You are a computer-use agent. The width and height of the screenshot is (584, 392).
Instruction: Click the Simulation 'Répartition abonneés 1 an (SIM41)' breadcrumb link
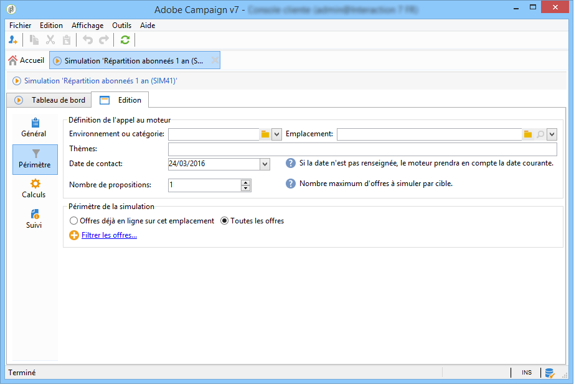[x=101, y=81]
